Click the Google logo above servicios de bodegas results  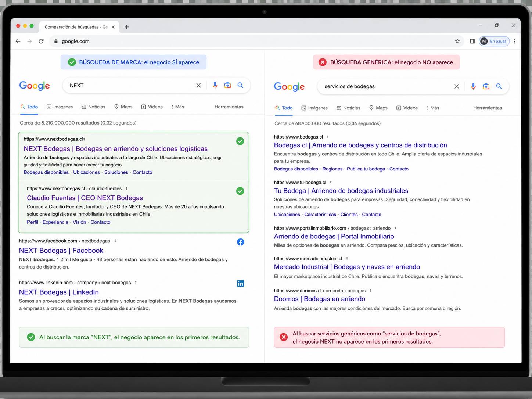289,87
